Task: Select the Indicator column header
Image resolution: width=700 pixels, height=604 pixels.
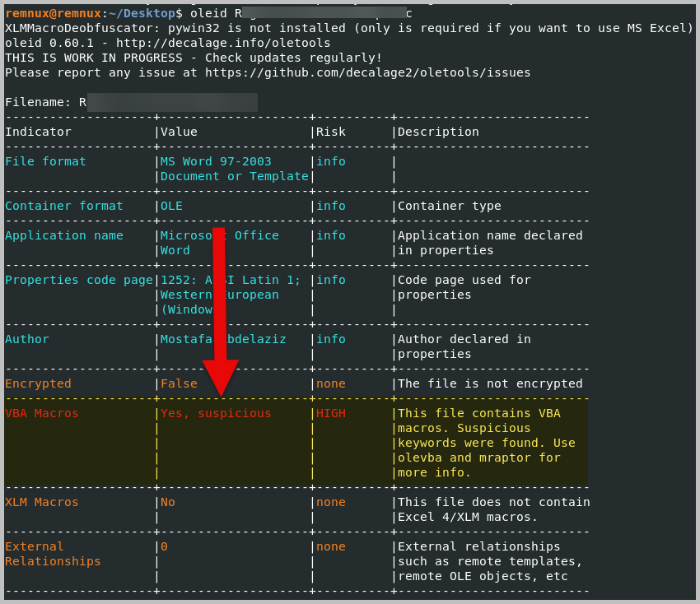Action: pyautogui.click(x=38, y=132)
